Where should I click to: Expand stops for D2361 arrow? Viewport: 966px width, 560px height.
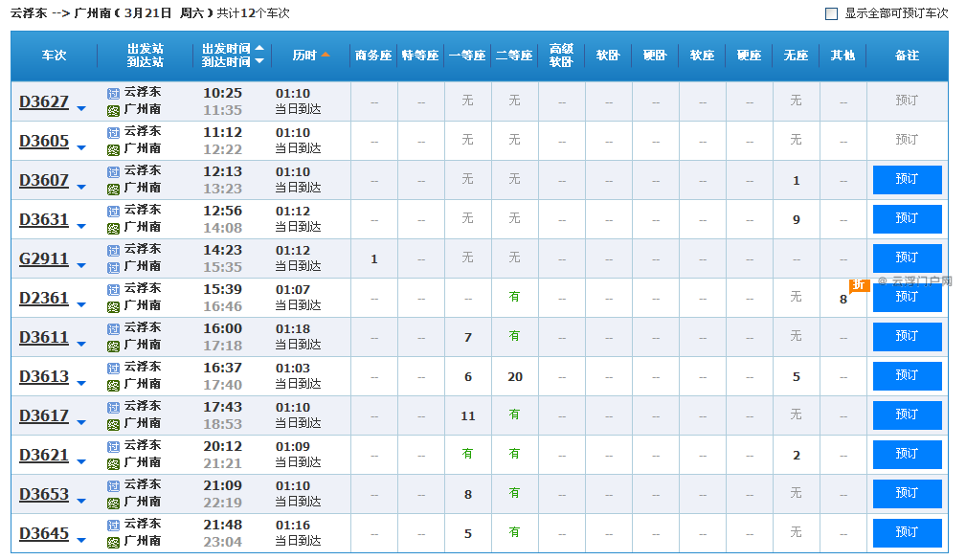81,305
